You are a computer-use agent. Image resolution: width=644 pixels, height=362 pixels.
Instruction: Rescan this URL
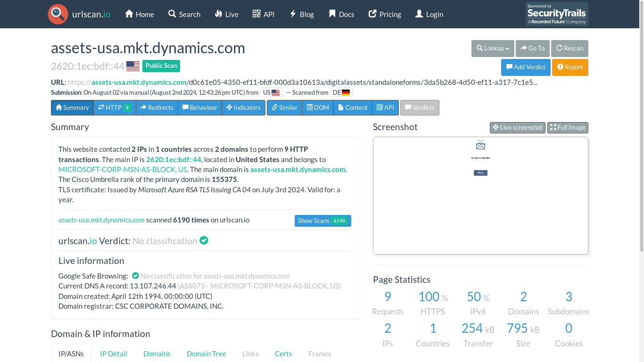pyautogui.click(x=570, y=49)
